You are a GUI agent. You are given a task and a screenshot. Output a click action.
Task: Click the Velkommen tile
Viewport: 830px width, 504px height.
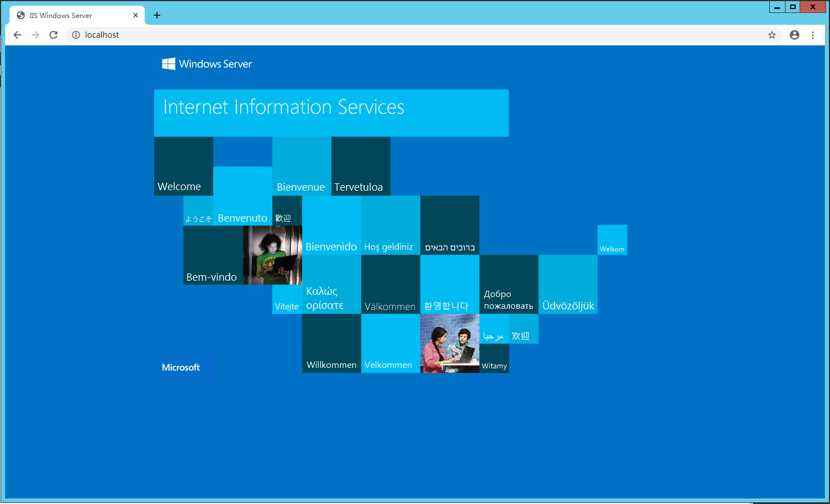point(391,343)
